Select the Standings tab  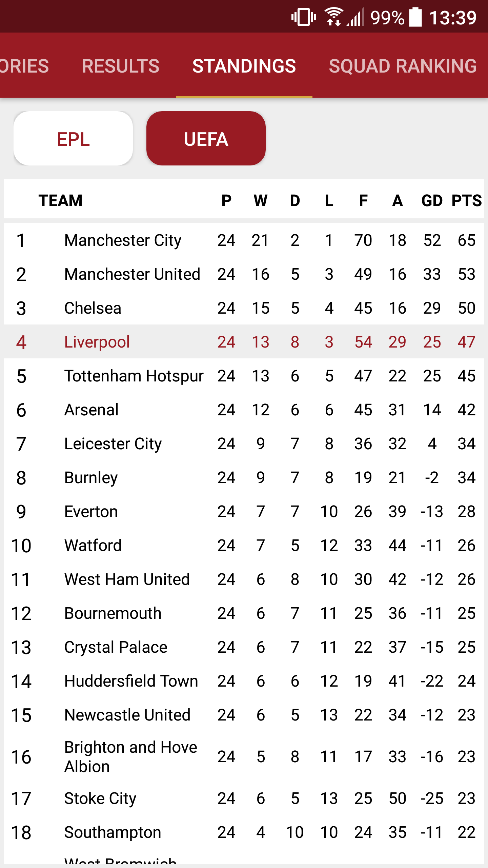244,66
